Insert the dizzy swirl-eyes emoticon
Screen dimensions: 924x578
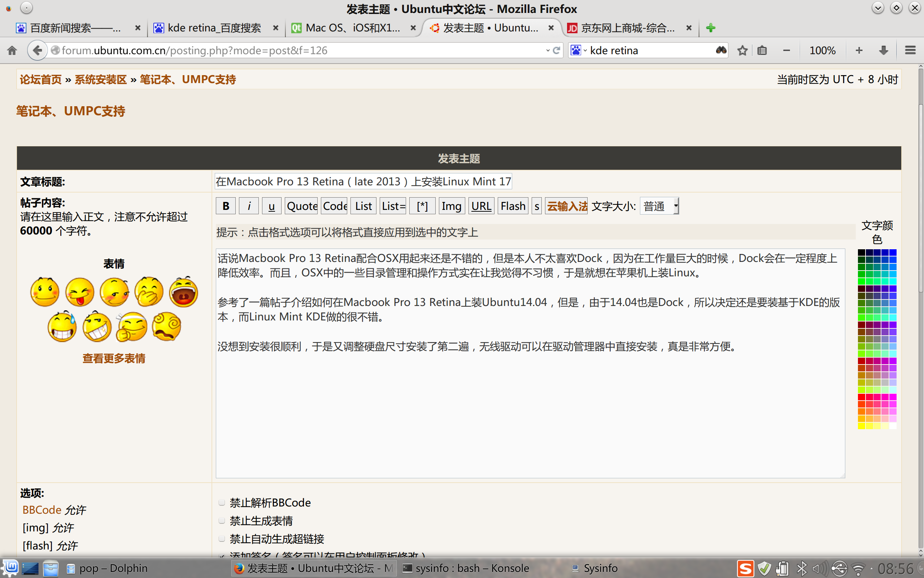pyautogui.click(x=166, y=327)
